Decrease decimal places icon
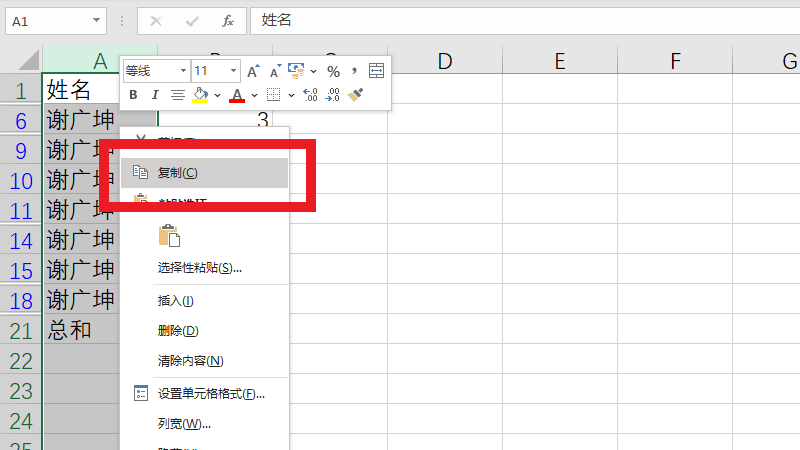Screen dimensions: 800x450 (333, 95)
